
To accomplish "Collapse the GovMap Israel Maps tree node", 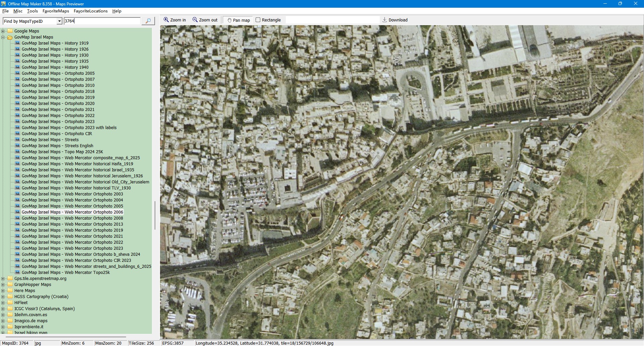I will (3, 37).
